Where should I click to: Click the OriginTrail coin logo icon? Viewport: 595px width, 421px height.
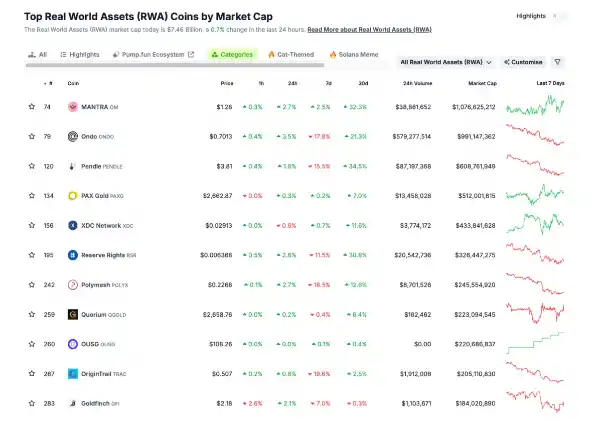(72, 374)
